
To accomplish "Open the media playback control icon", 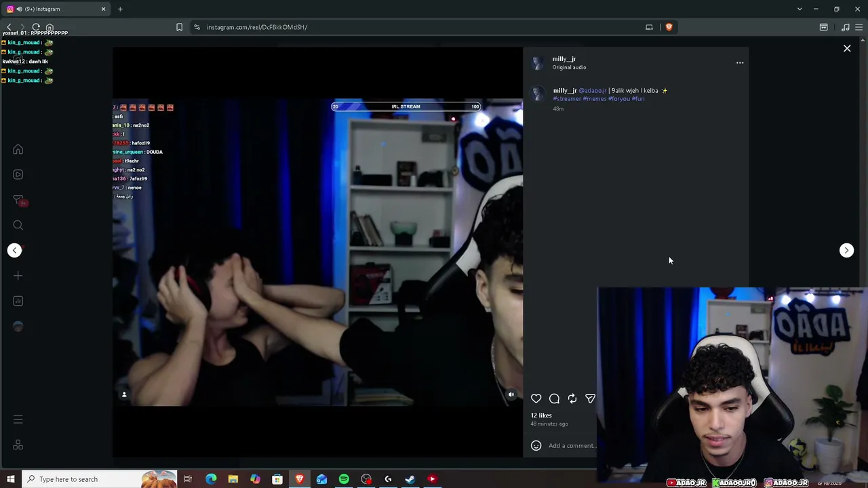I will click(x=845, y=27).
